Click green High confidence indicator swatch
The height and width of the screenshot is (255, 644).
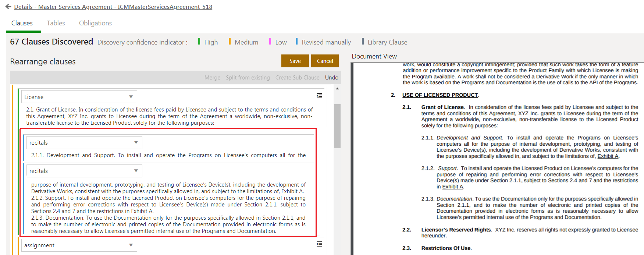[x=199, y=42]
